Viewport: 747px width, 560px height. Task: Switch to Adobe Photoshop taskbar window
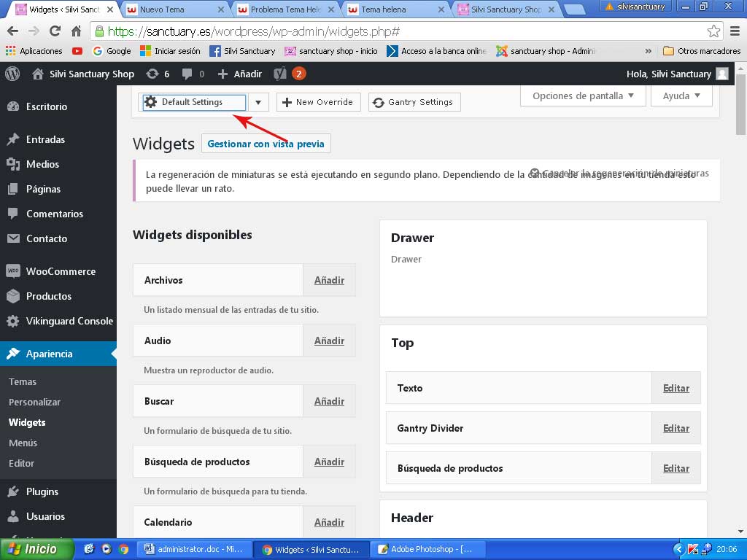(427, 549)
